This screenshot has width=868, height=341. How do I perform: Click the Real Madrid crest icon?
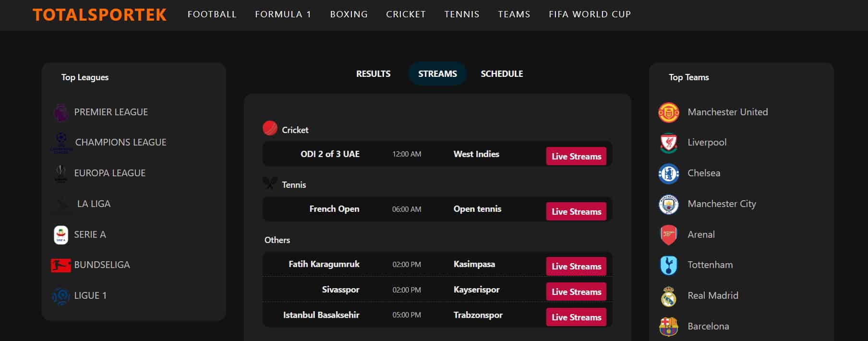pyautogui.click(x=669, y=296)
